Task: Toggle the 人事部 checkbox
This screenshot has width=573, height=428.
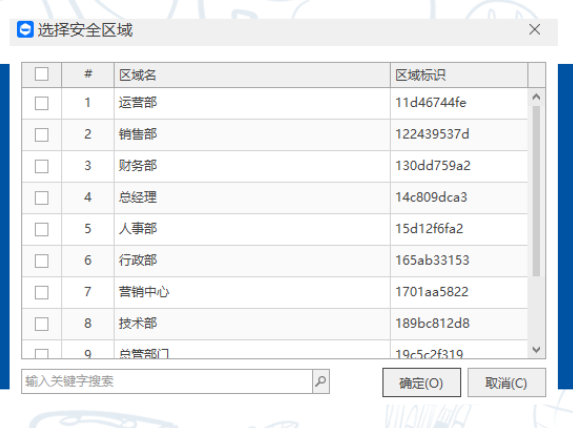Action: click(x=42, y=230)
